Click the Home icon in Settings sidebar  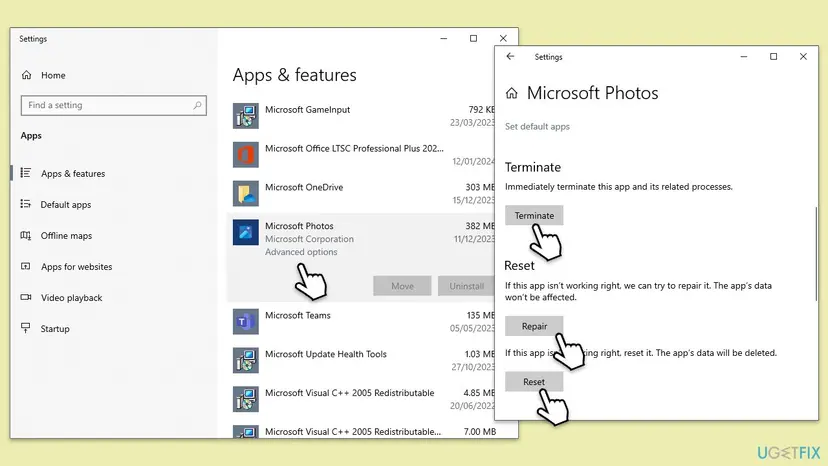point(26,75)
